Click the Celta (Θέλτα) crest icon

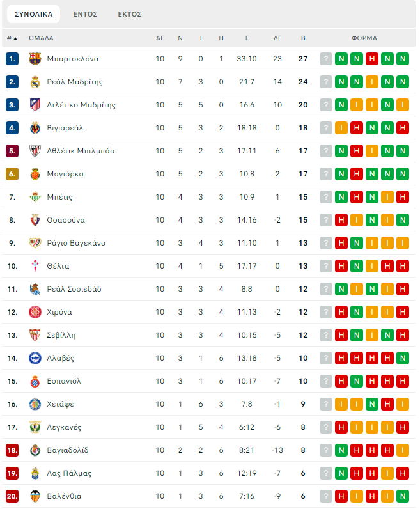tap(35, 266)
